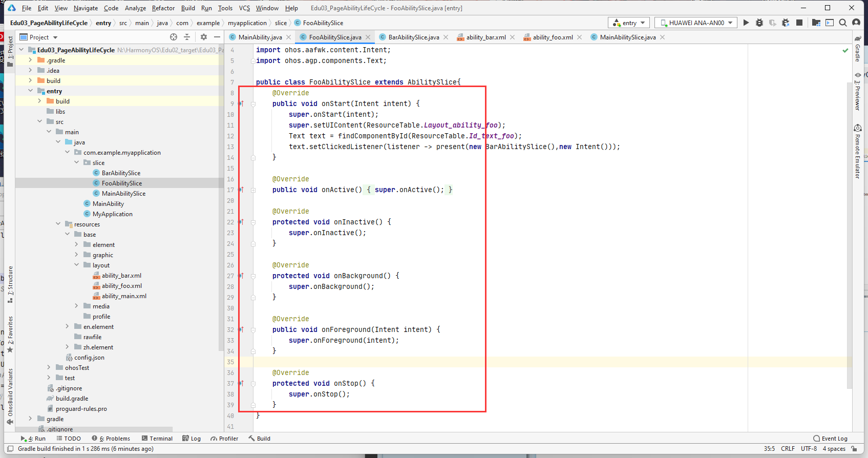
Task: Close the BarAbilitySlice.java tab
Action: pyautogui.click(x=446, y=37)
